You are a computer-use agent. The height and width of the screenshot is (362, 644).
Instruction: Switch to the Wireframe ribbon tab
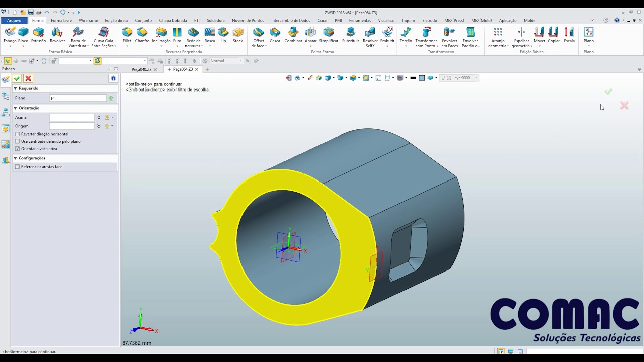point(88,21)
